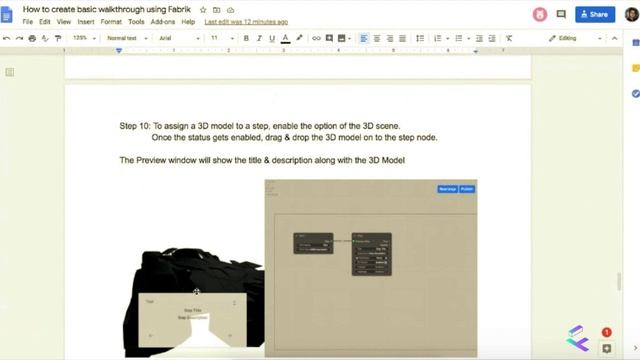This screenshot has width=640, height=360.
Task: Expand the insert image dropdown arrow
Action: 349,39
